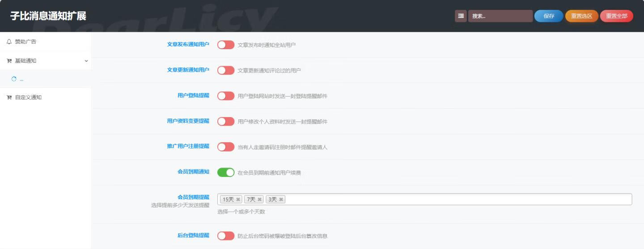The image size is (644, 249).
Task: Click the loading spinner sub-item
Action: point(46,79)
